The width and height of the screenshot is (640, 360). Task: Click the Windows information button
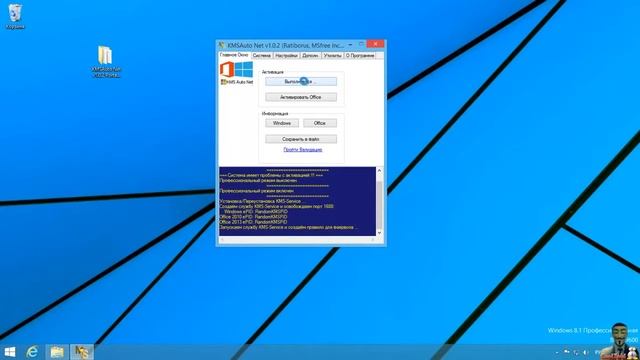pyautogui.click(x=282, y=123)
